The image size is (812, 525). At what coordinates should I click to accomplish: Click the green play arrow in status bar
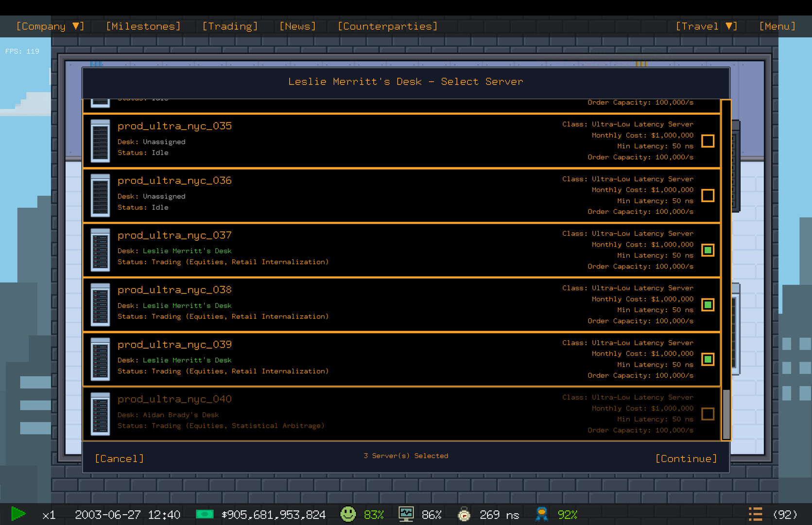coord(18,514)
